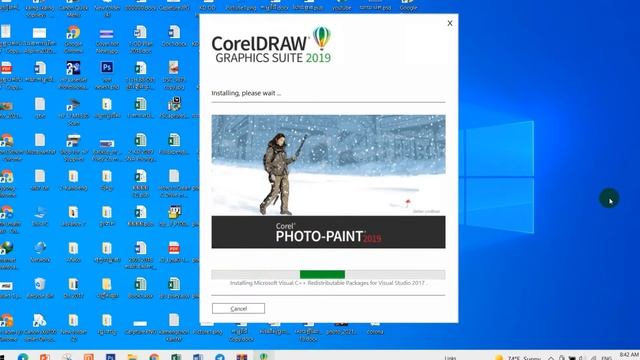Click the ENG language indicator
This screenshot has width=640, height=360.
606,358
